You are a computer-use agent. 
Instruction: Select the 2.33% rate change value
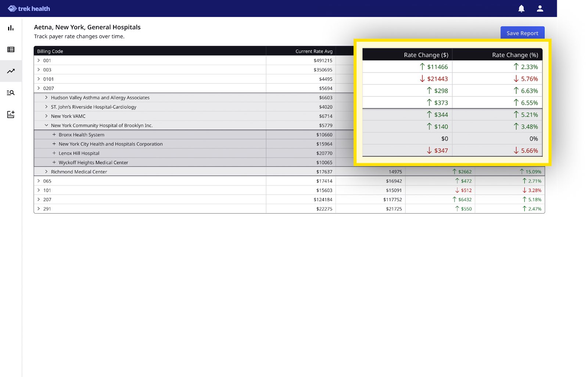click(526, 67)
